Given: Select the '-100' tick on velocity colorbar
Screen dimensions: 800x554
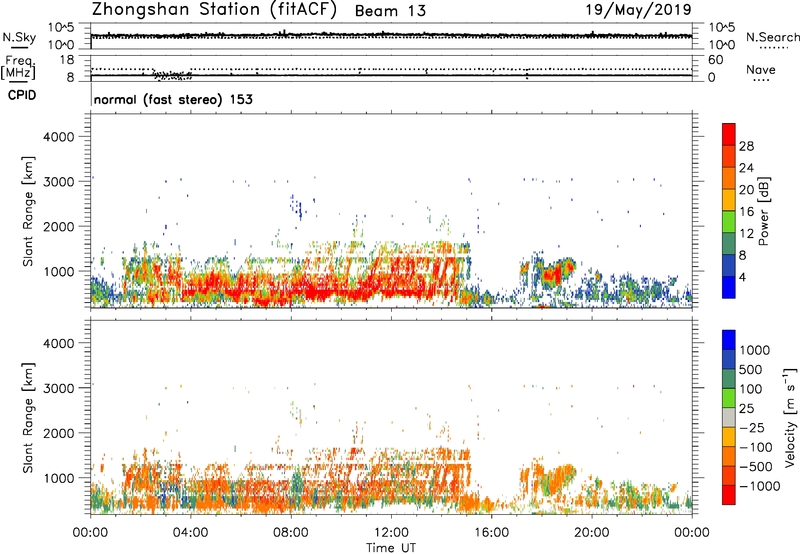Looking at the screenshot, I should click(x=758, y=447).
